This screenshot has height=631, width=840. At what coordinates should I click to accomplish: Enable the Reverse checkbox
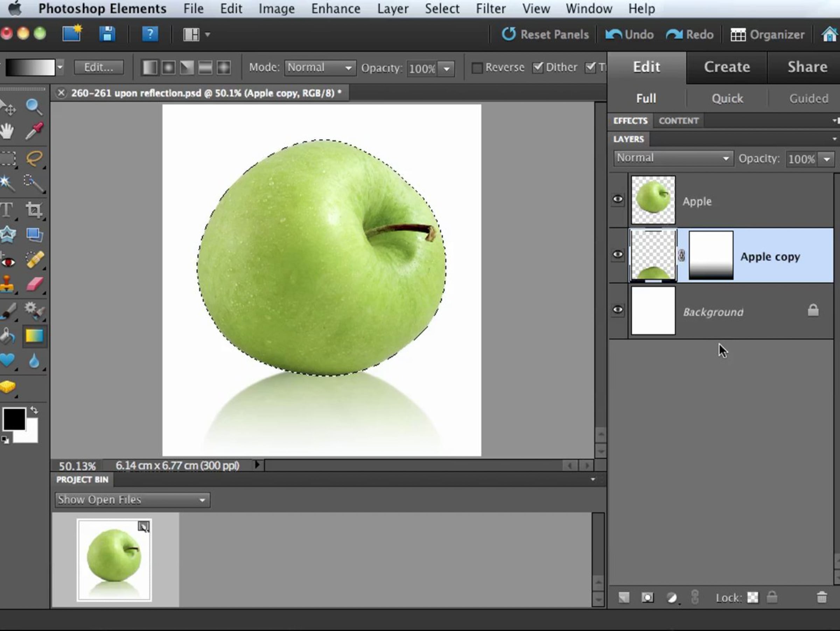(477, 68)
